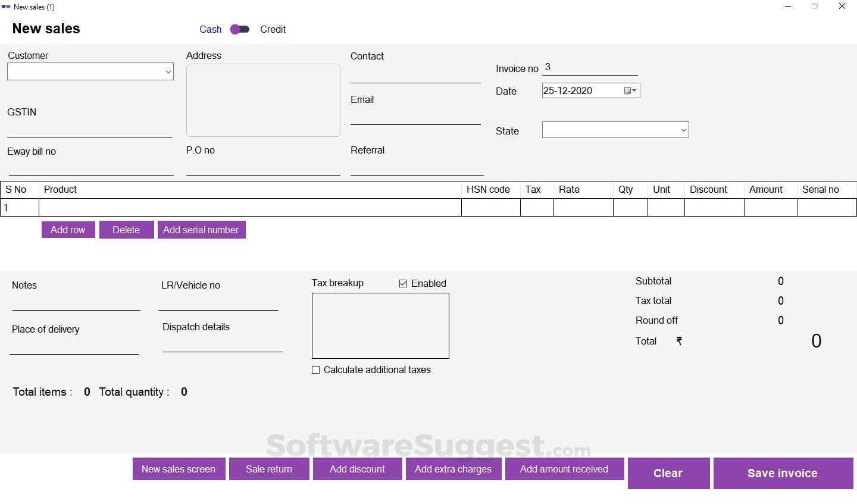The image size is (857, 504).
Task: Click Add amount received
Action: coord(564,469)
